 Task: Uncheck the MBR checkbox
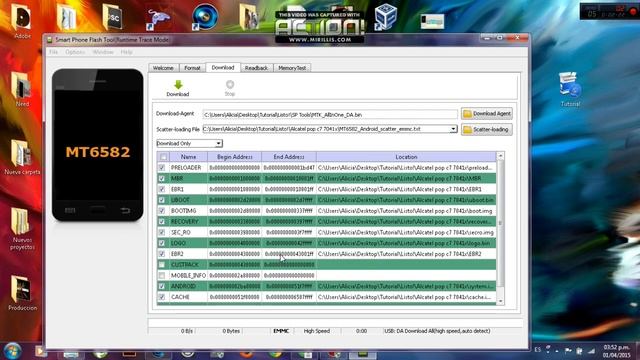point(162,178)
